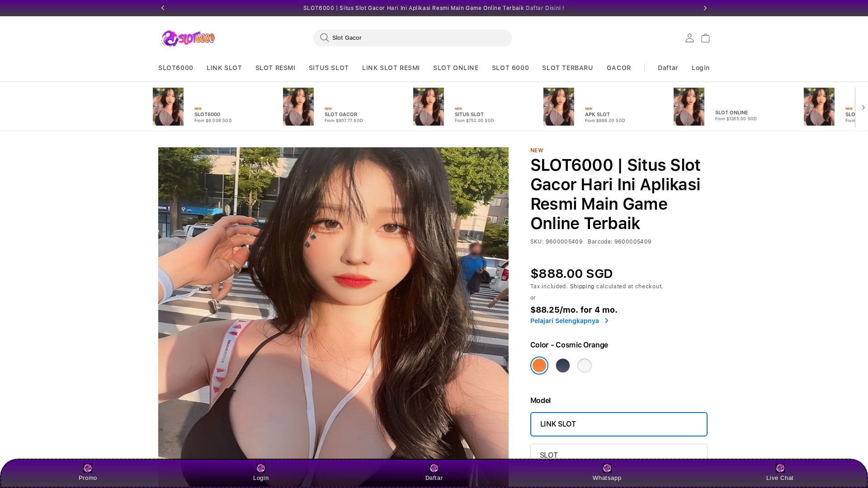868x488 pixels.
Task: Choose the white color swatch
Action: [584, 366]
